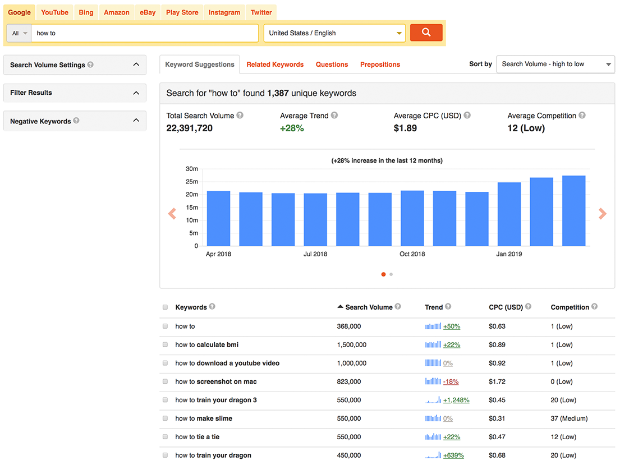The width and height of the screenshot is (620, 465).
Task: Click trend sparkline for 'how to tie a tie'
Action: (433, 437)
